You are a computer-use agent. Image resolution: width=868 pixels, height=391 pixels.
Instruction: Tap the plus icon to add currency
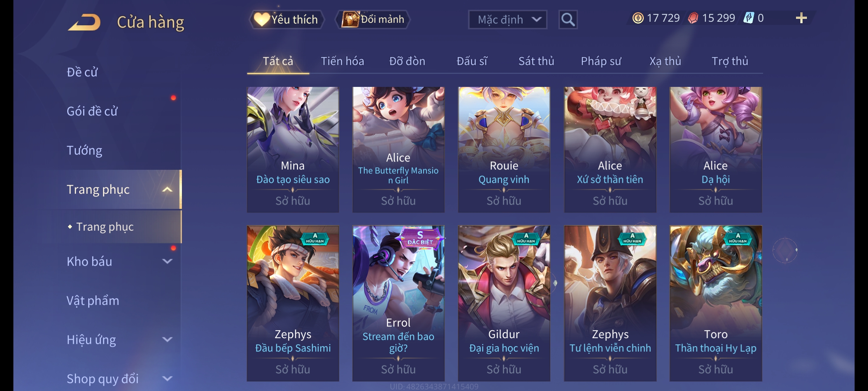(x=801, y=18)
